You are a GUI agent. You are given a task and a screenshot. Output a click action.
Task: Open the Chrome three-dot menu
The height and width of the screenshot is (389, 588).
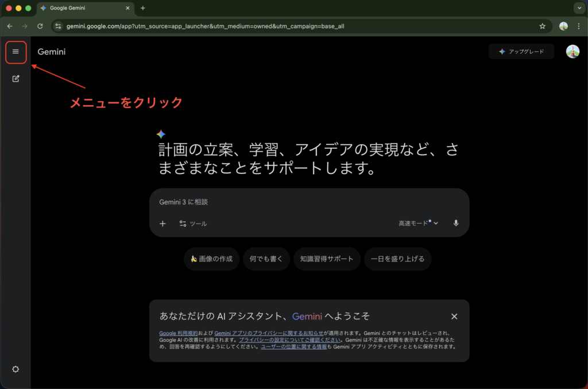tap(578, 26)
